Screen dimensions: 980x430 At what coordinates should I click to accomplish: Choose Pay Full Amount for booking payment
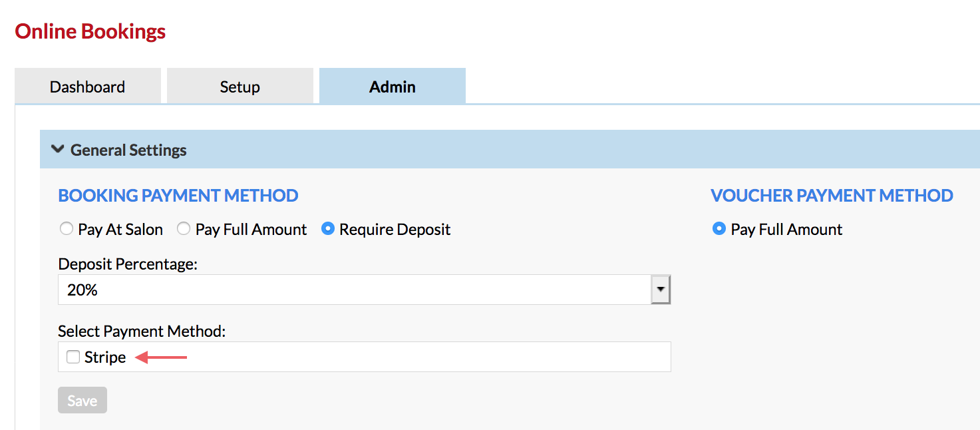pos(184,229)
